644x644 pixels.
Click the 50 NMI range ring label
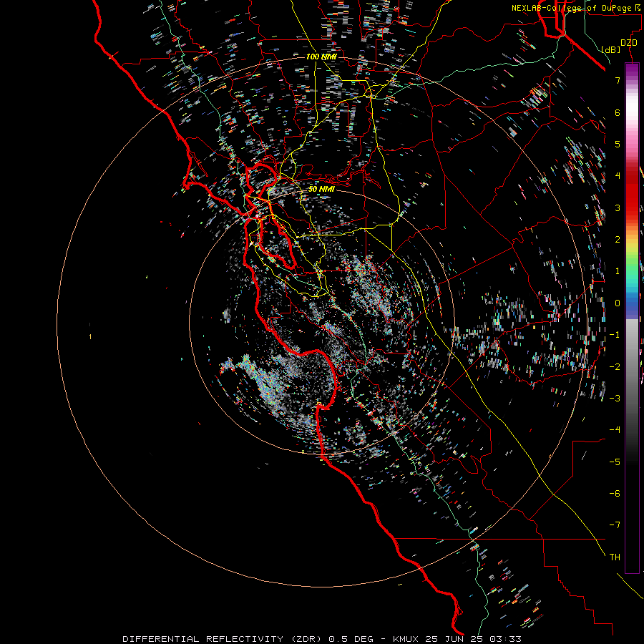click(321, 189)
